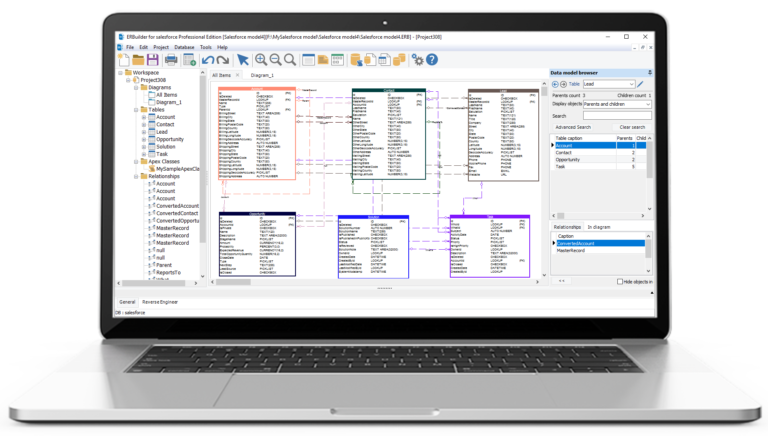Select the Opportunity row in Table caption list
The width and height of the screenshot is (768, 436).
[600, 160]
